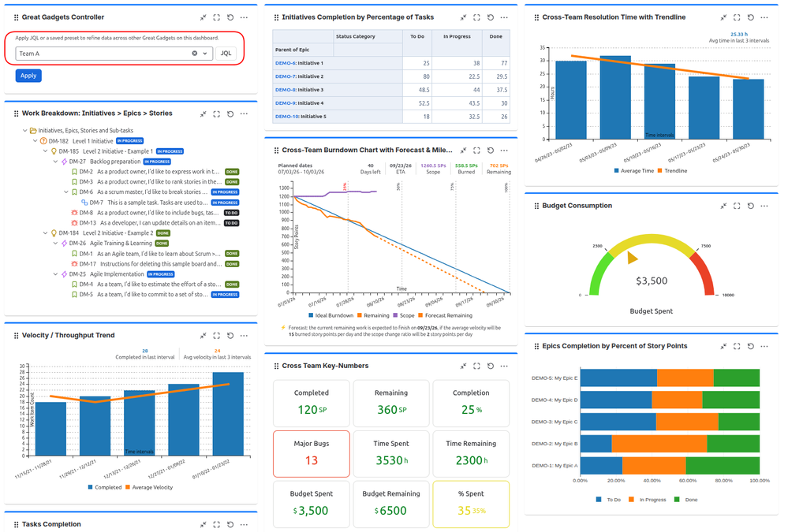Minimize the Cross Team Key-Numbers gadget
Screen dimensions: 788x532
(x=463, y=366)
